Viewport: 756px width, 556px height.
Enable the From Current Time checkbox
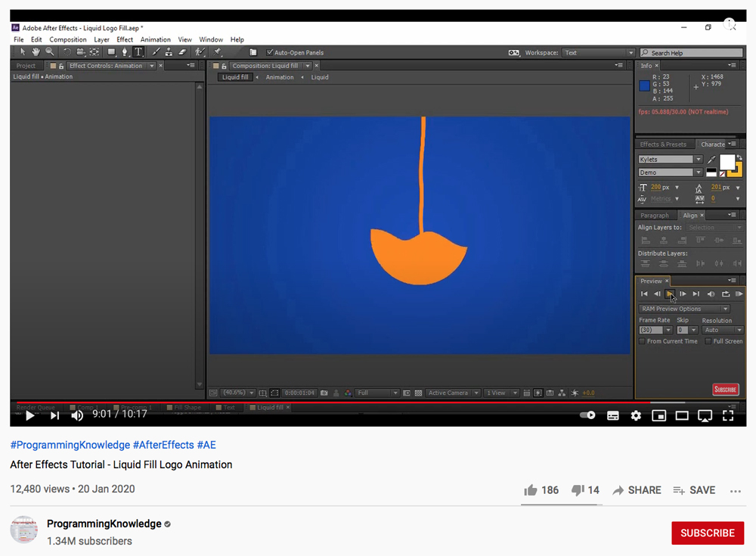[642, 341]
